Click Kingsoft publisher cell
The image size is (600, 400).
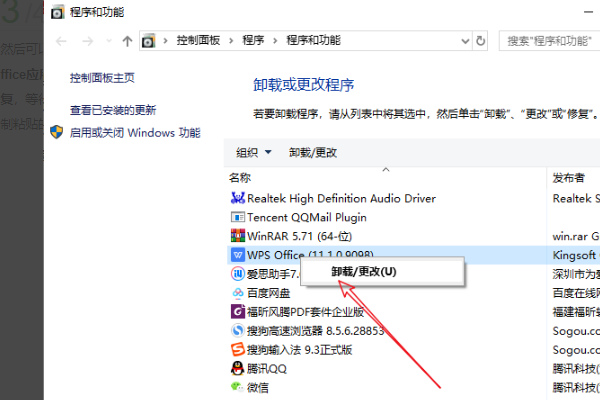point(576,255)
